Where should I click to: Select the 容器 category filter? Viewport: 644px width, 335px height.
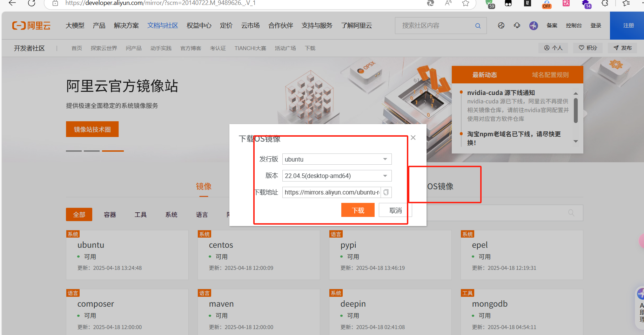tap(110, 214)
